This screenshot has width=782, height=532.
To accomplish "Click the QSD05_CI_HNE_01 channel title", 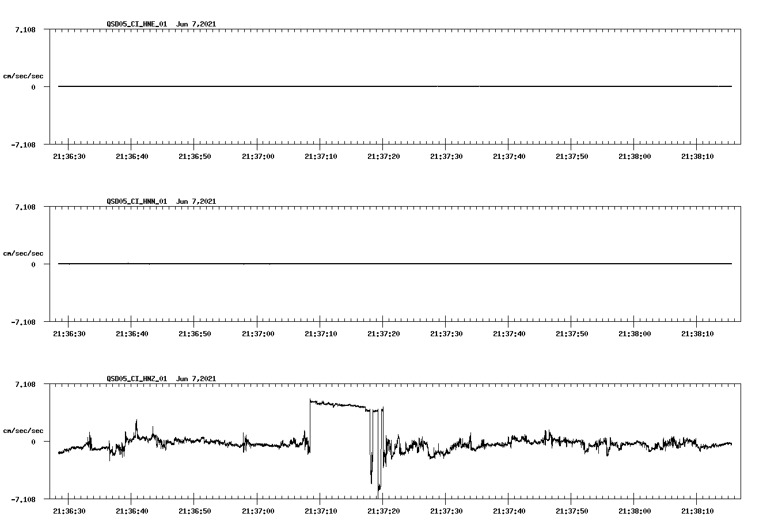I will [137, 24].
